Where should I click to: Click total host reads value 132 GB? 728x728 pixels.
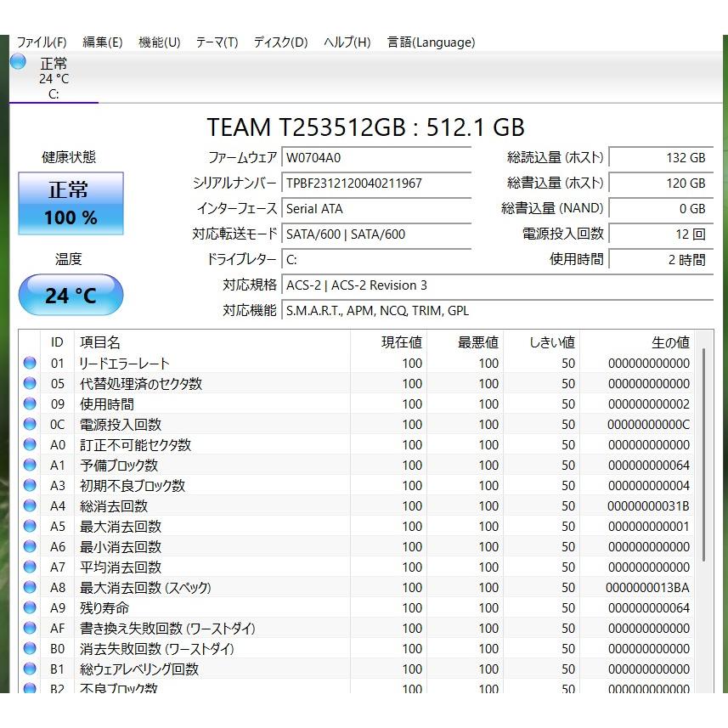coord(661,158)
